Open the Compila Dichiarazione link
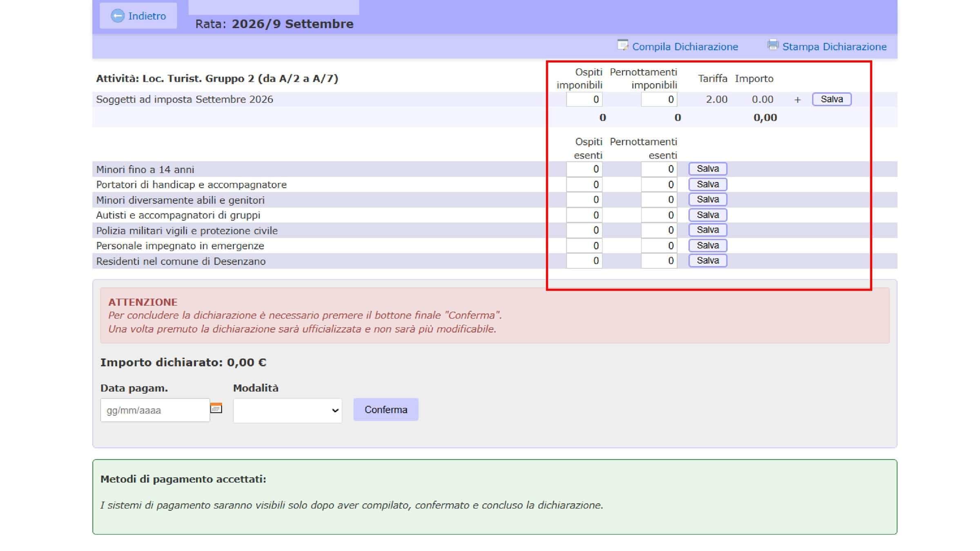 coord(685,47)
